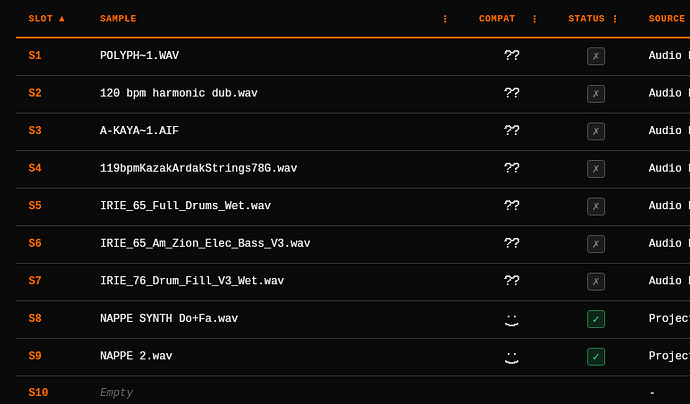690x404 pixels.
Task: Select the IRIE_65_Am_Zion_Elec_Bass_V3.wav sample
Action: point(205,243)
